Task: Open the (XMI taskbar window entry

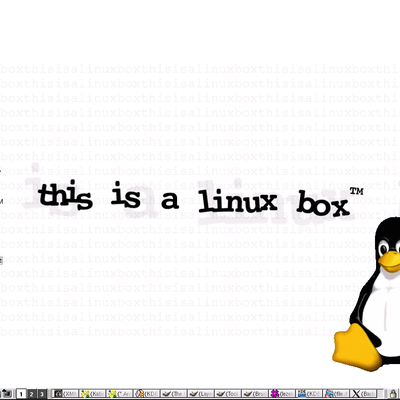Action: pyautogui.click(x=65, y=394)
